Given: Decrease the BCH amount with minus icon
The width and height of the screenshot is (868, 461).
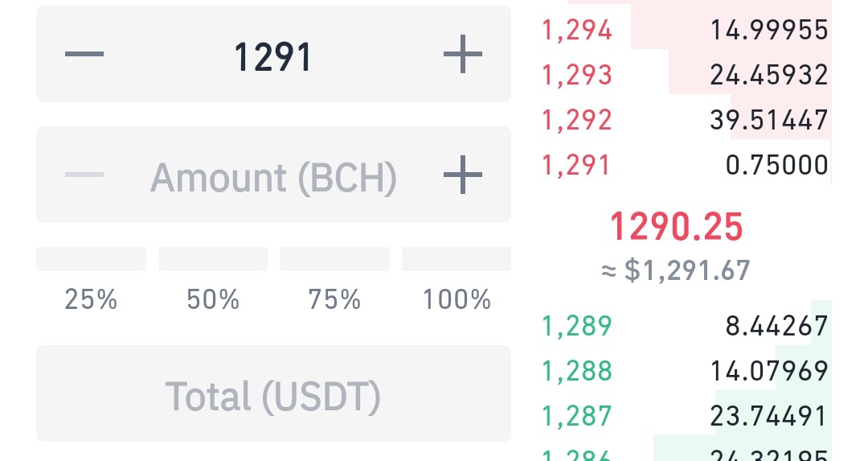Looking at the screenshot, I should coord(84,175).
